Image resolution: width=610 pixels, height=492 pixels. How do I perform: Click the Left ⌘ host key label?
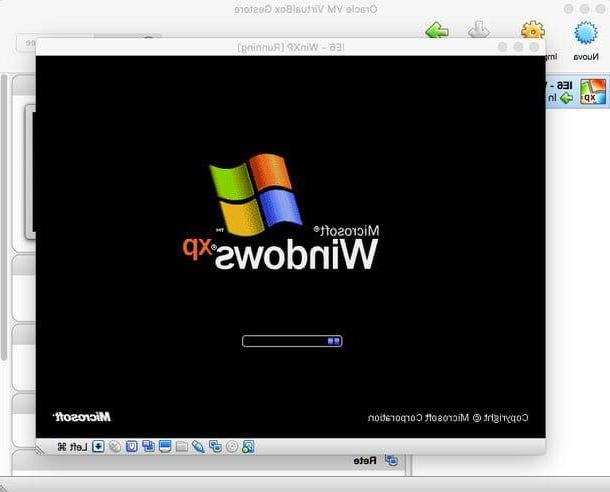pos(72,447)
